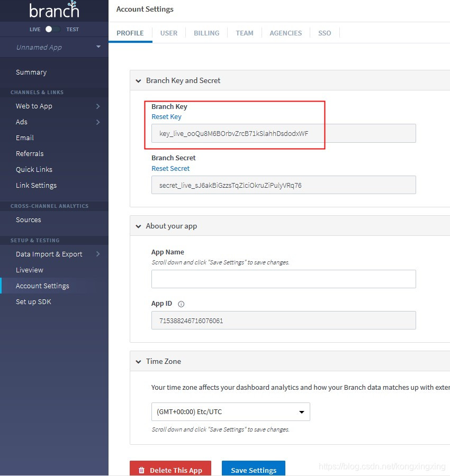Open Referrals page
Viewport: 450px width, 476px height.
coord(30,153)
